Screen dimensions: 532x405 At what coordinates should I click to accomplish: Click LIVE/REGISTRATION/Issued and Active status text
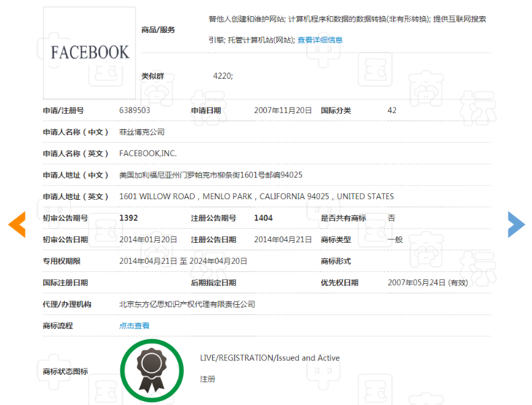[x=270, y=358]
